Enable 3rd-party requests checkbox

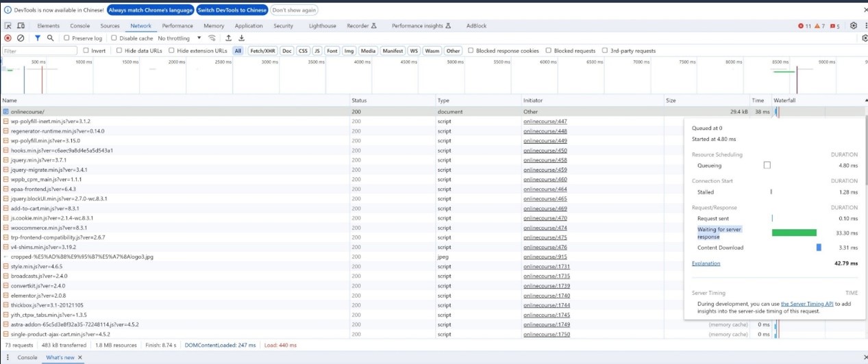click(605, 51)
